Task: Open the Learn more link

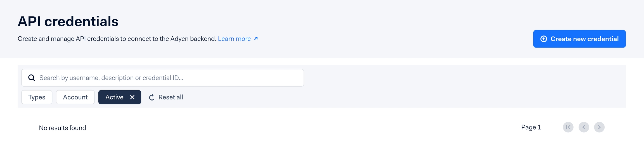Action: pos(234,39)
